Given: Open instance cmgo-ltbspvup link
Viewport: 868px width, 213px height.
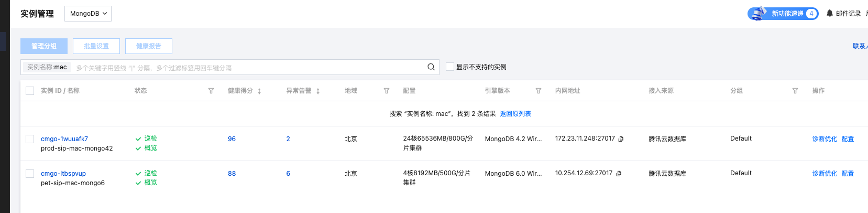Looking at the screenshot, I should pyautogui.click(x=63, y=174).
